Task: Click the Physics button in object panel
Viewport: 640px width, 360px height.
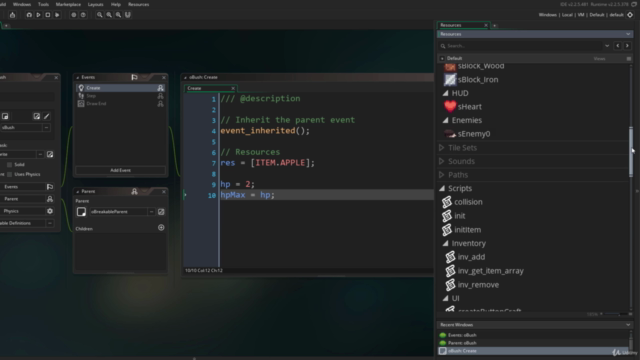Action: click(27, 211)
